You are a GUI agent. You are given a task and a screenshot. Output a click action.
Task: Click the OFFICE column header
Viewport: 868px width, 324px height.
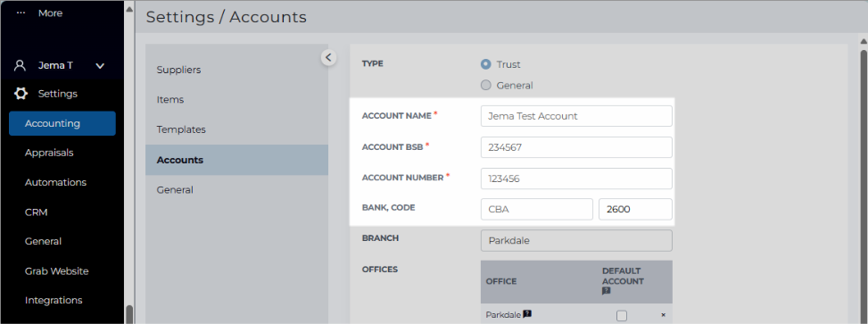point(501,281)
